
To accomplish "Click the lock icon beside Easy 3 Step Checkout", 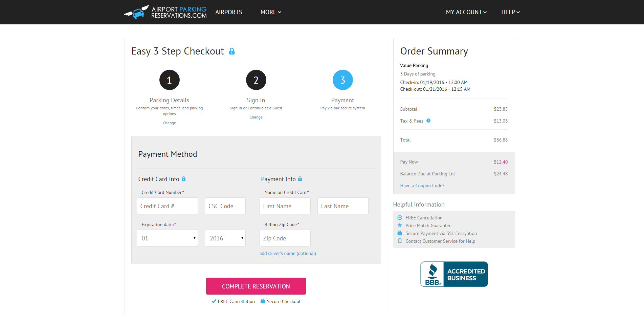I will click(232, 51).
